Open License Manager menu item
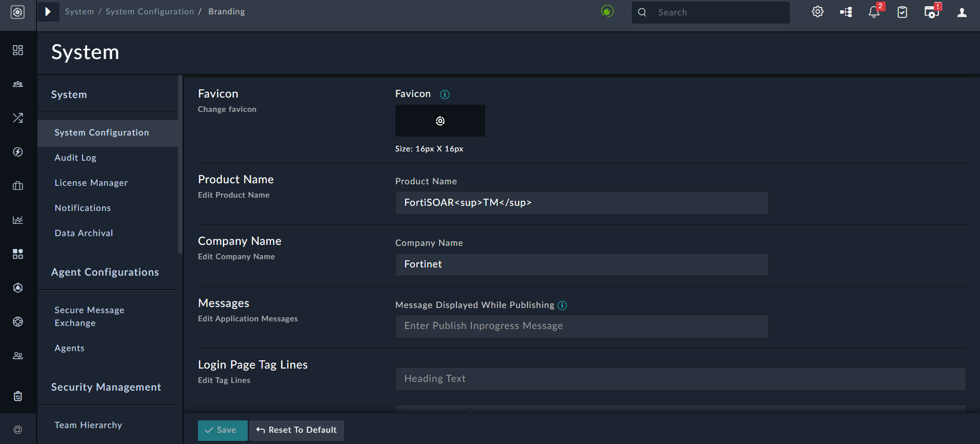 (x=91, y=183)
